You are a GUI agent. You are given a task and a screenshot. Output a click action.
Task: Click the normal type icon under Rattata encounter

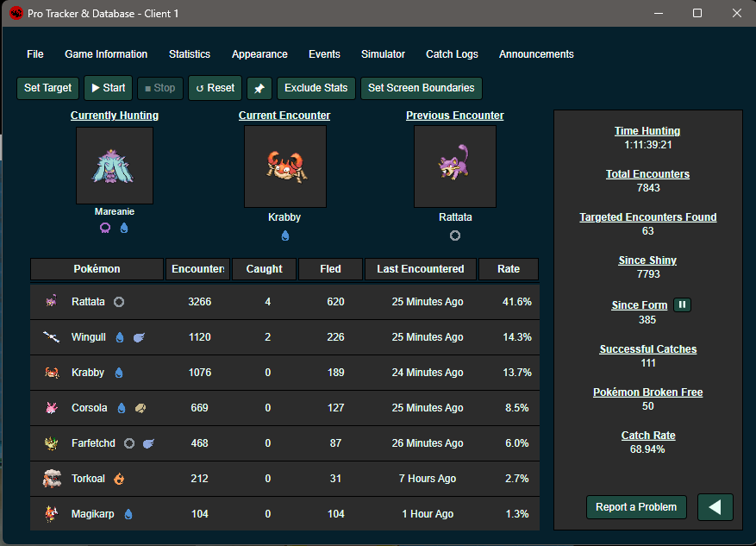tap(455, 235)
